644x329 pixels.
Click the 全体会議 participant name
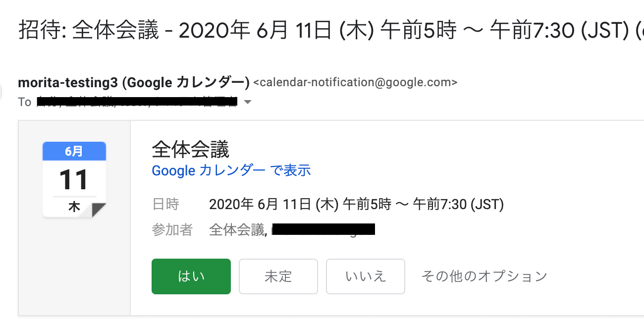237,230
